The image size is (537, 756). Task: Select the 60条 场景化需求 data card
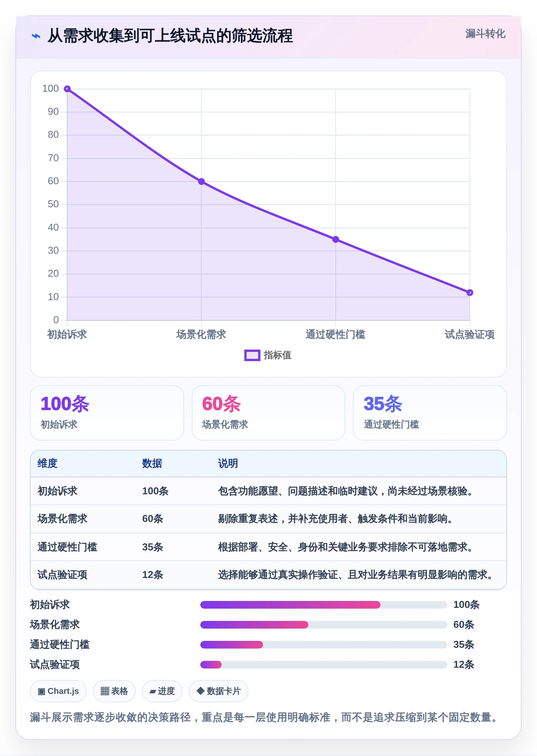[268, 413]
